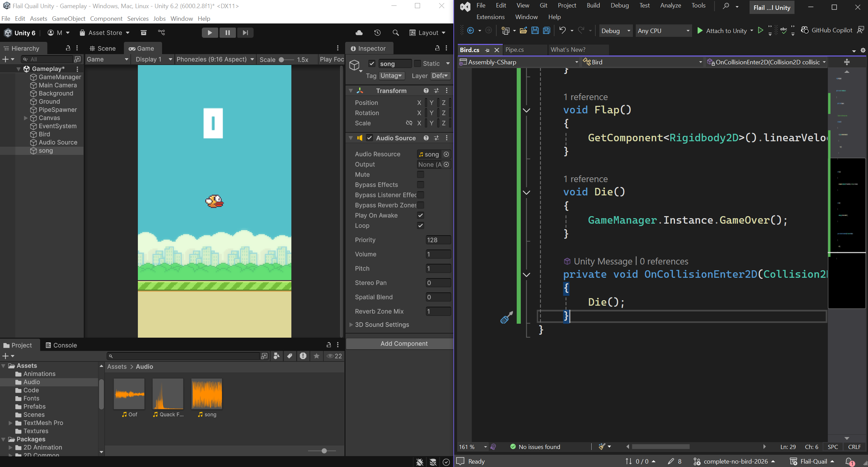Image resolution: width=868 pixels, height=467 pixels.
Task: Toggle the song GameObject active checkbox
Action: (372, 64)
